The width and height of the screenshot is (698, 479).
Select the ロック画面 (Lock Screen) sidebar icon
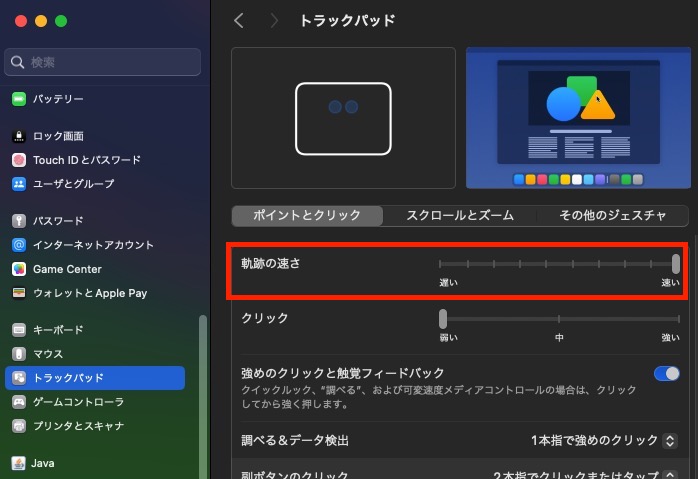[18, 136]
